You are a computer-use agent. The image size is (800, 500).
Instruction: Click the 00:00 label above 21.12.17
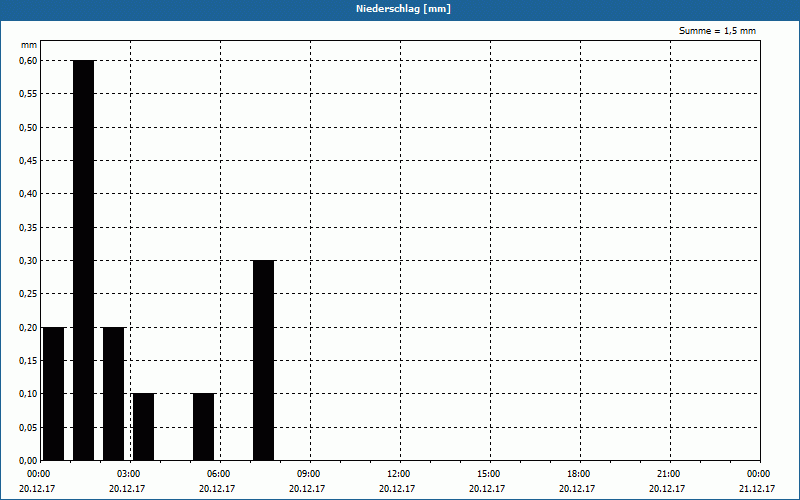click(760, 474)
